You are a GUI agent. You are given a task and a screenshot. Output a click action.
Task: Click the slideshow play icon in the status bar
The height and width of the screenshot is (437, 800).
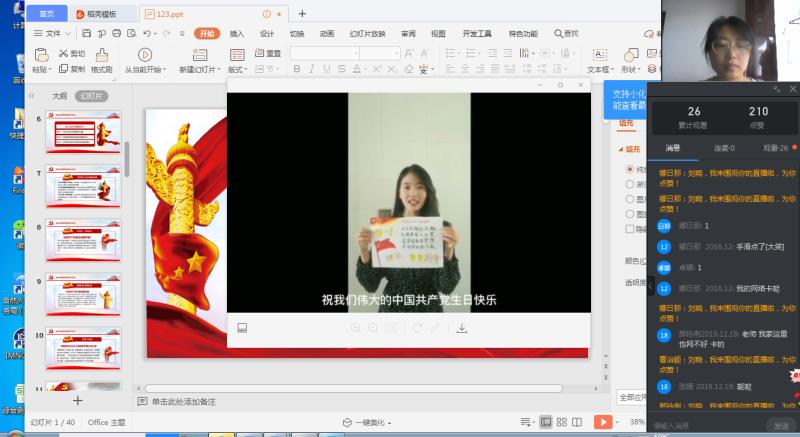[603, 422]
